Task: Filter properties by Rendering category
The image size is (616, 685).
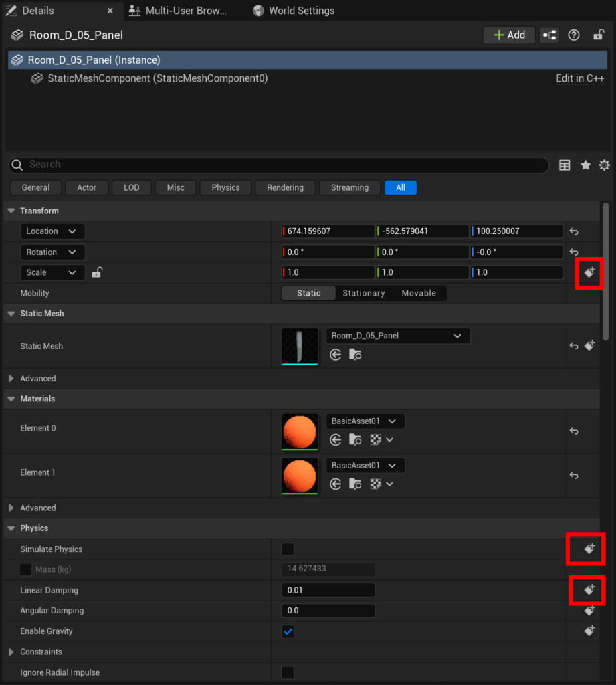Action: (286, 188)
